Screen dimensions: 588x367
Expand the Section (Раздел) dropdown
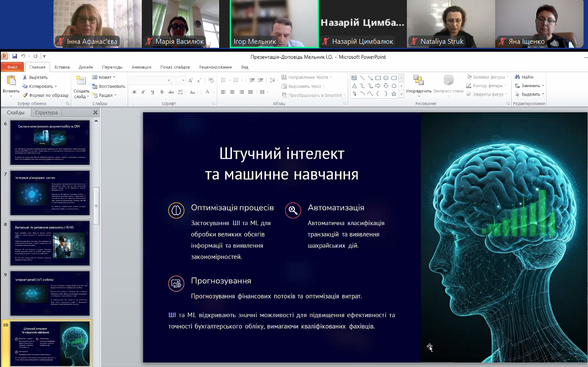click(105, 95)
